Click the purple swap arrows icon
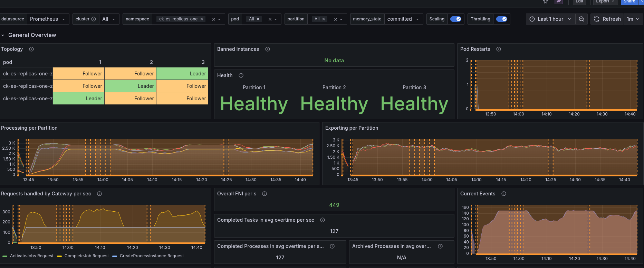This screenshot has height=268, width=644. click(x=558, y=1)
